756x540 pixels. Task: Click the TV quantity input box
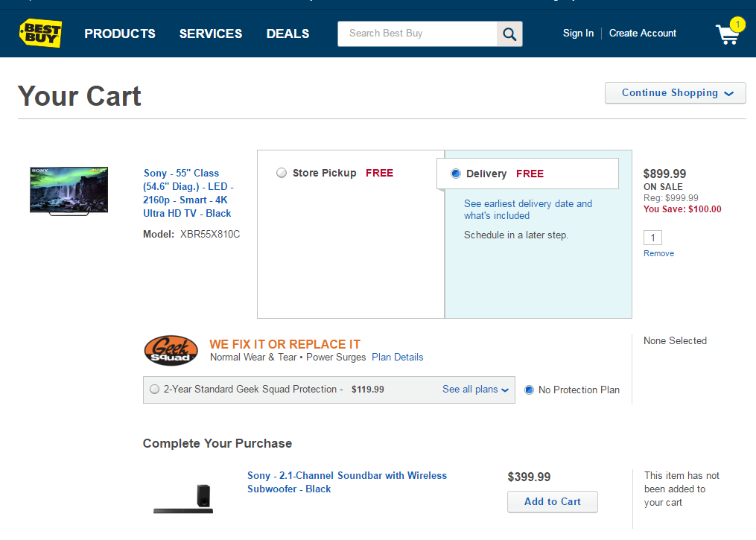tap(652, 238)
